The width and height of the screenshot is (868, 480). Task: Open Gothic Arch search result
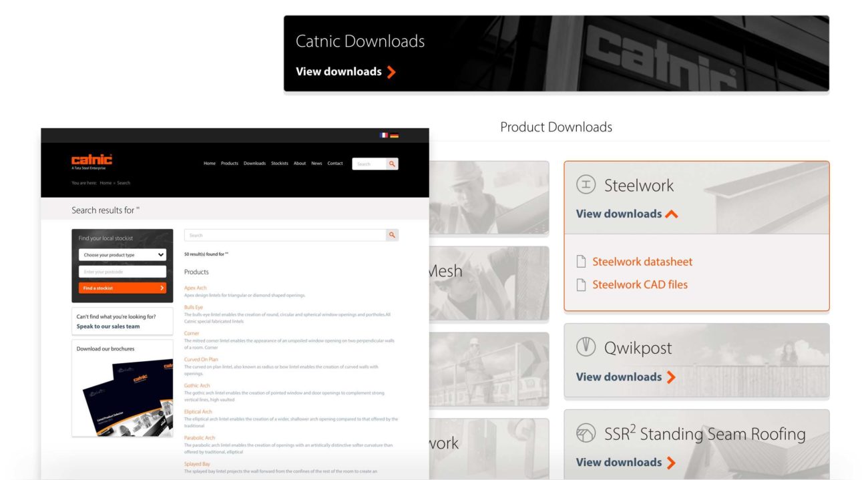[197, 385]
